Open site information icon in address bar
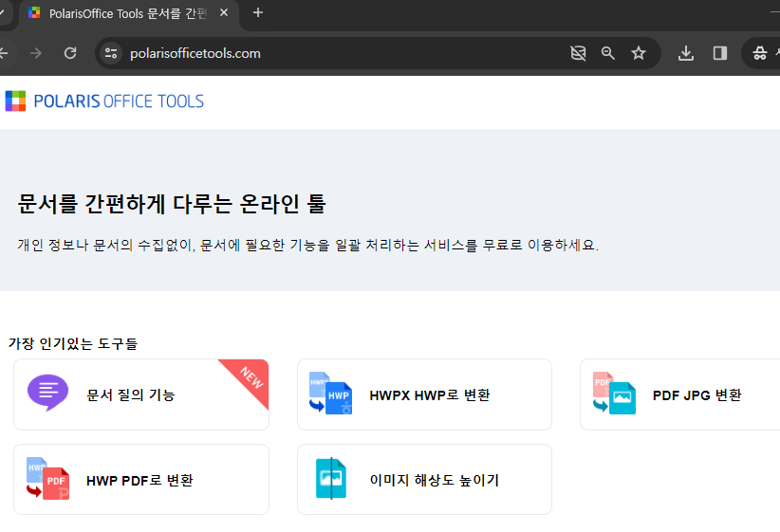The width and height of the screenshot is (780, 532). (x=111, y=53)
